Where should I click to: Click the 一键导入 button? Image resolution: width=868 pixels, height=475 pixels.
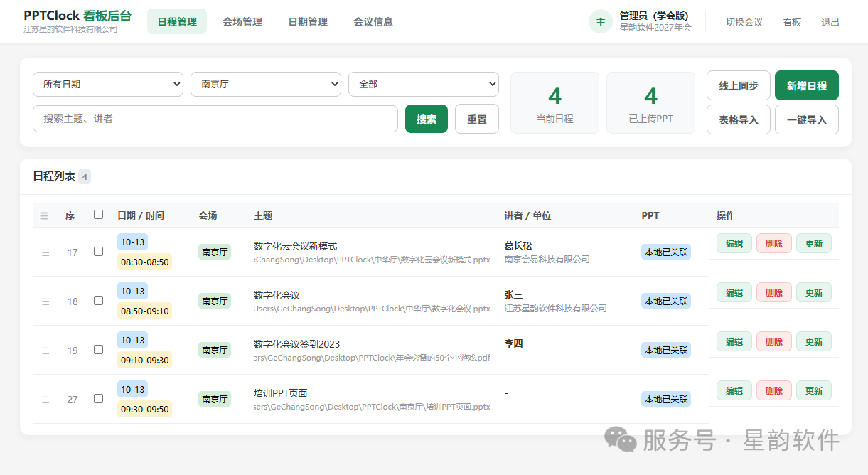tap(807, 119)
